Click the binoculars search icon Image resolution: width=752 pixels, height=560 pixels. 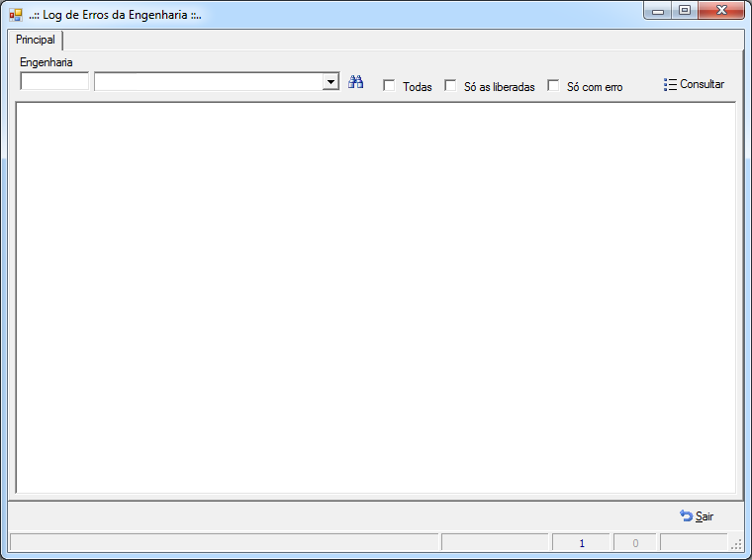355,82
